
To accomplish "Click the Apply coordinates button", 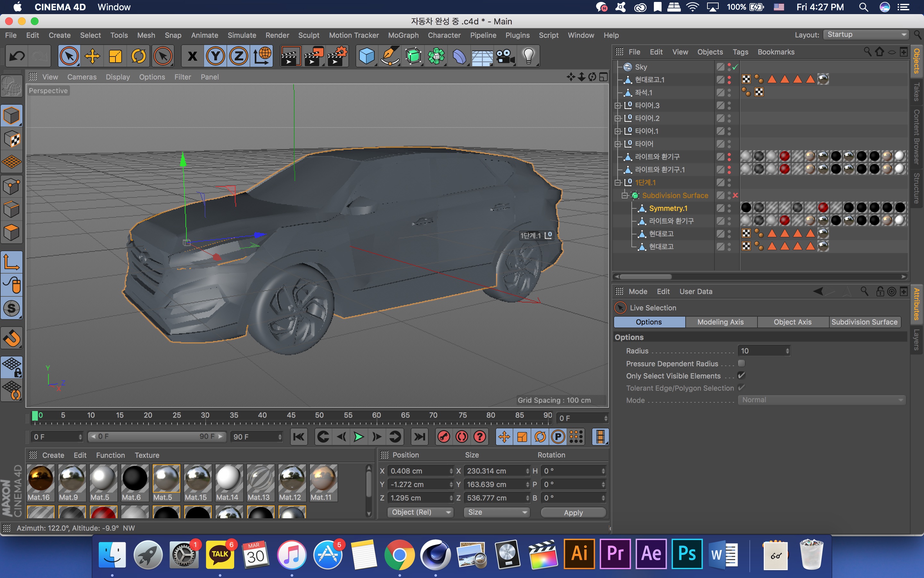I will click(x=573, y=512).
